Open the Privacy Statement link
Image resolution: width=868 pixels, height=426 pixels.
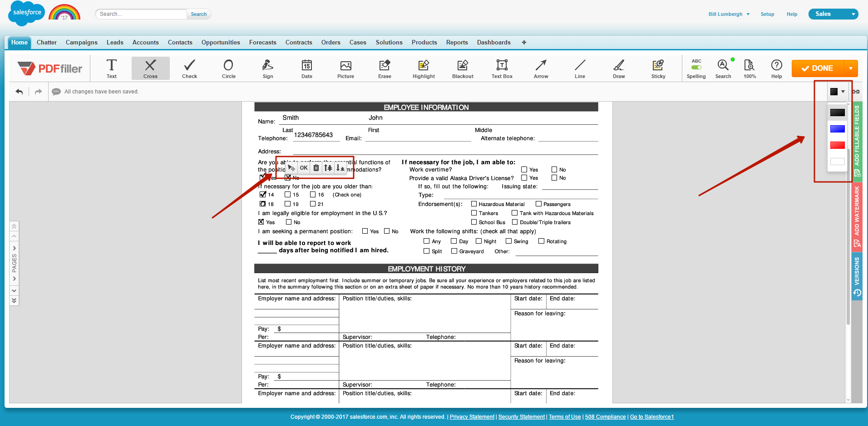[x=472, y=417]
